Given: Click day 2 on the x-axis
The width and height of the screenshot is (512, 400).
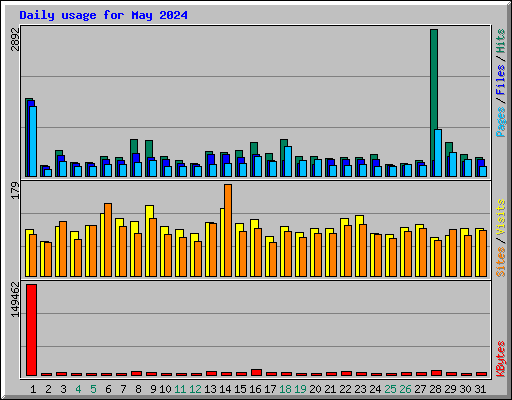Looking at the screenshot, I should coord(48,389).
